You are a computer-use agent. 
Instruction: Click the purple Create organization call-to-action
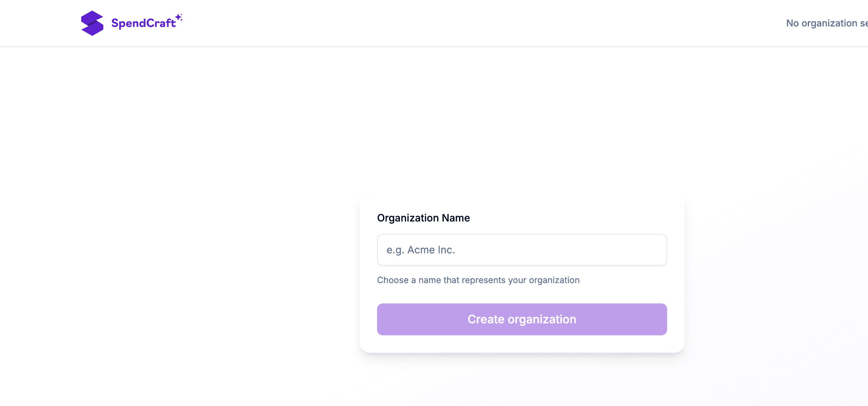(x=522, y=319)
